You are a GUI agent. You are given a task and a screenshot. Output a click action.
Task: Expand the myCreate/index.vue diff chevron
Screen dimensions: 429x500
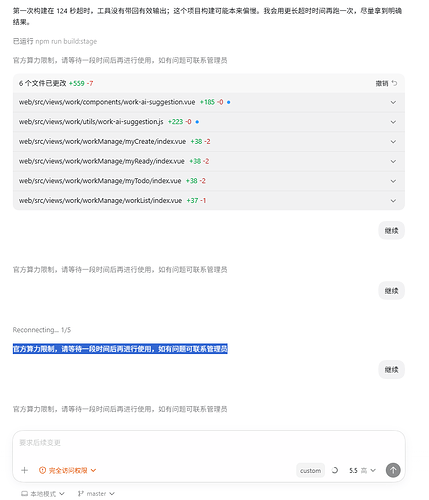click(x=393, y=142)
